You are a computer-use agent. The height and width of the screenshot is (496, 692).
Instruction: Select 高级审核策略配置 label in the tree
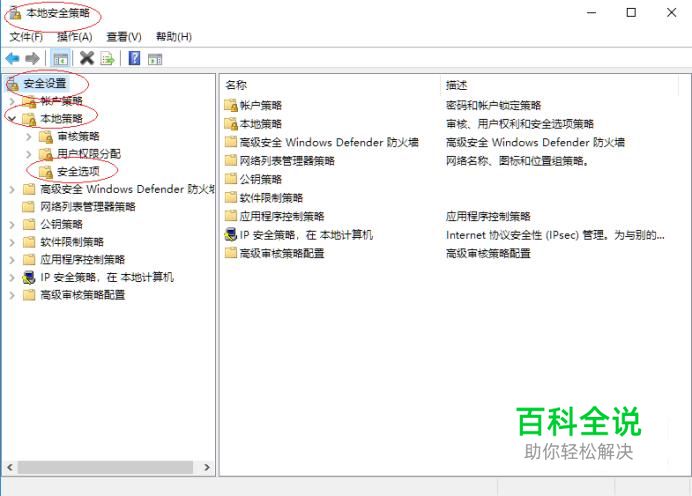point(83,295)
